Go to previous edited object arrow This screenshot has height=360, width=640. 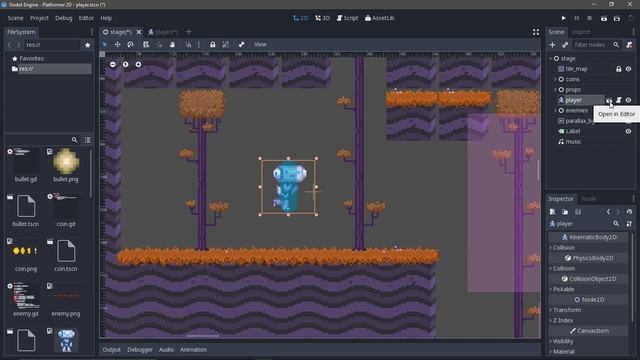tap(608, 212)
